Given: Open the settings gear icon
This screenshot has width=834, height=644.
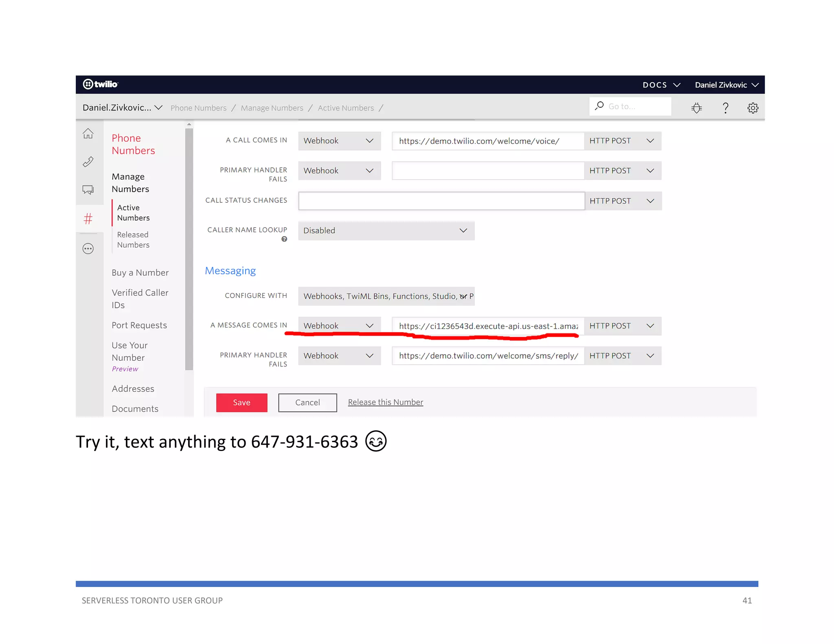Looking at the screenshot, I should click(x=753, y=108).
